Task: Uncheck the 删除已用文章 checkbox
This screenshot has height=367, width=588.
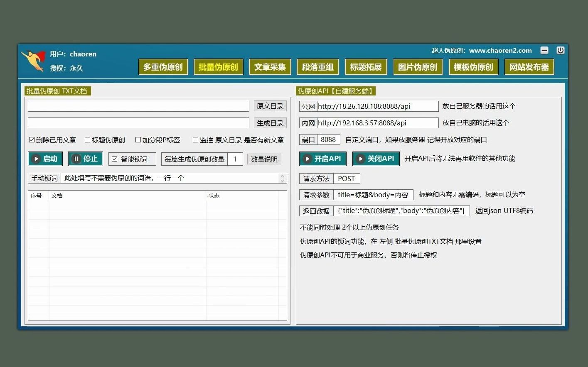Action: [x=32, y=140]
